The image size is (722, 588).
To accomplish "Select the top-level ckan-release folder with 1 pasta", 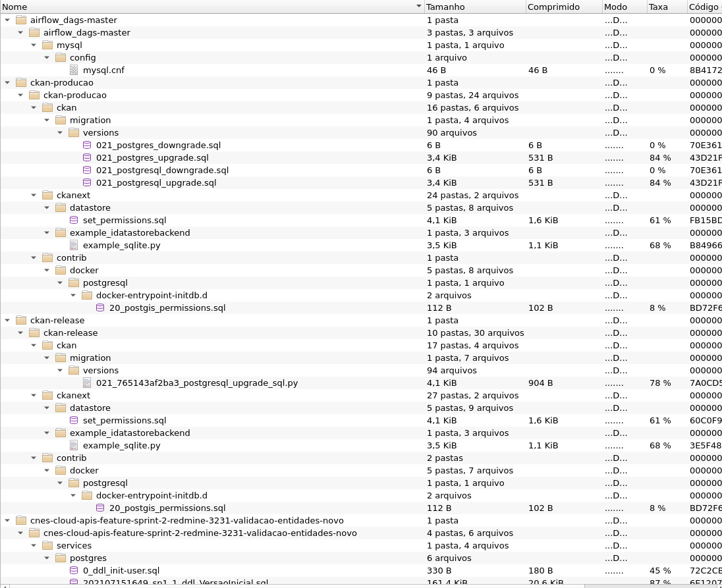I will [57, 320].
